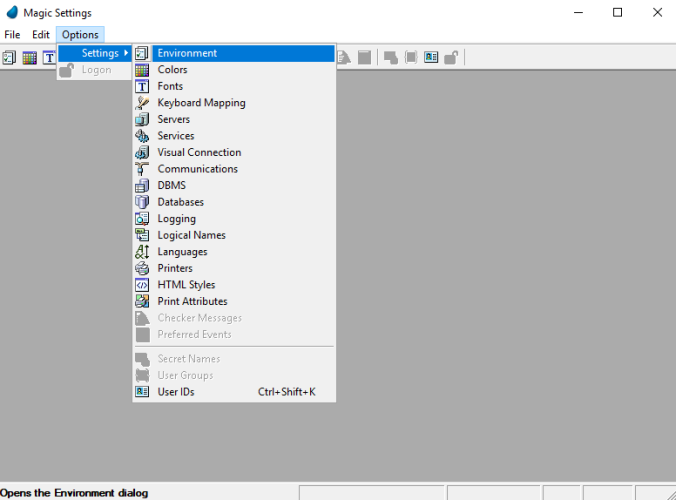Click the Ctrl+Shift+K shortcut text

[287, 392]
